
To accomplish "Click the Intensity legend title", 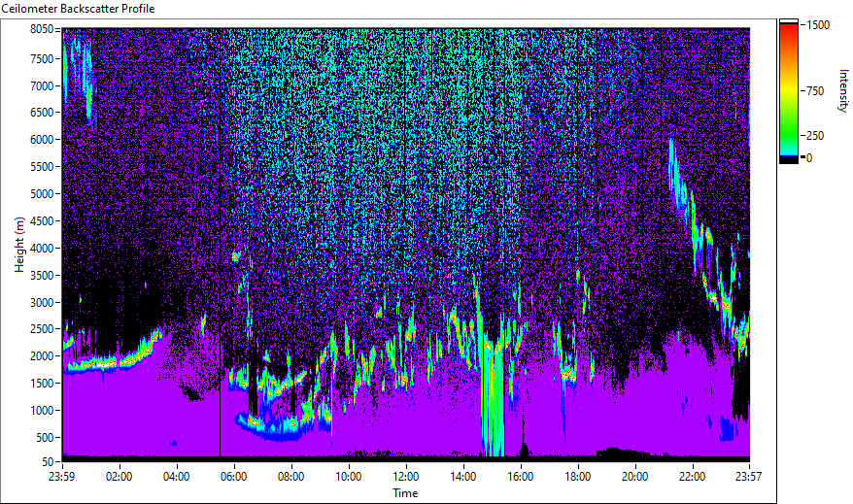I will [x=843, y=90].
